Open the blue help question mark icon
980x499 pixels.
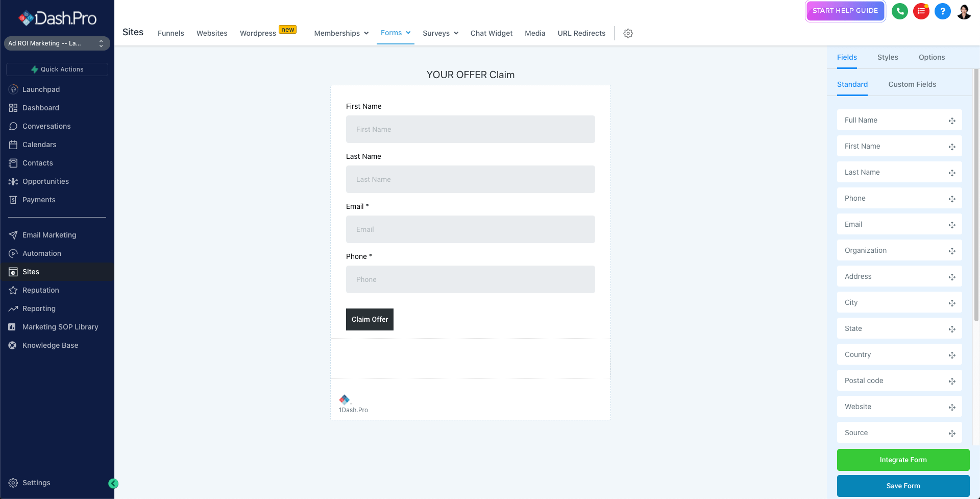click(x=942, y=11)
